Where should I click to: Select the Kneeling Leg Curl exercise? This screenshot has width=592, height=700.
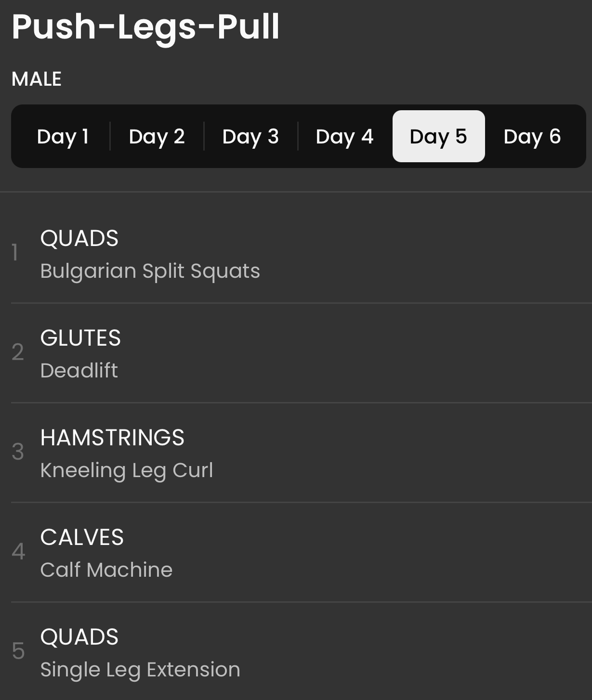pyautogui.click(x=126, y=470)
